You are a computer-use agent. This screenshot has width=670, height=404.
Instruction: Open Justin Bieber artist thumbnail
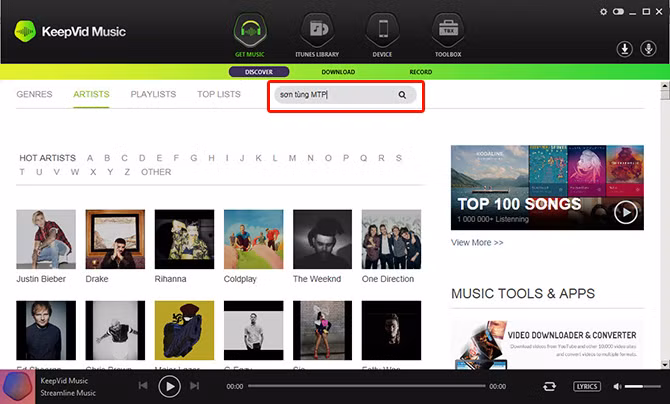[46, 239]
